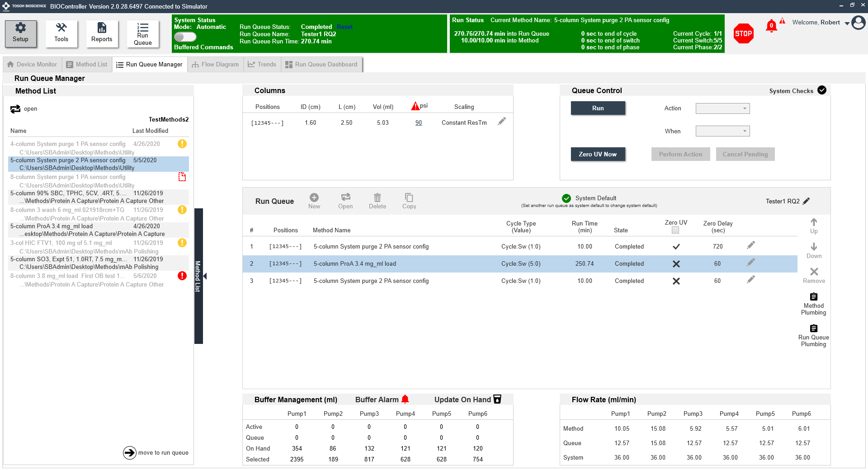The height and width of the screenshot is (470, 868).
Task: Copy the run queue
Action: (409, 201)
